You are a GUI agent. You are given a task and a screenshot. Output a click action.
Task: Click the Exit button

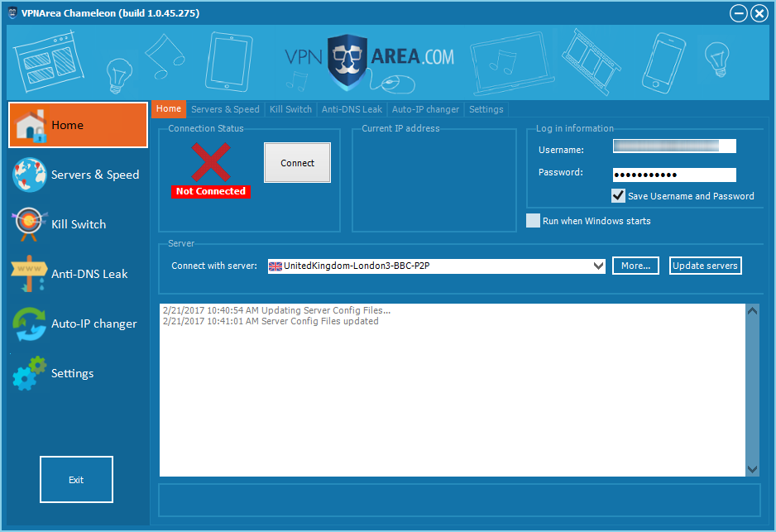76,480
